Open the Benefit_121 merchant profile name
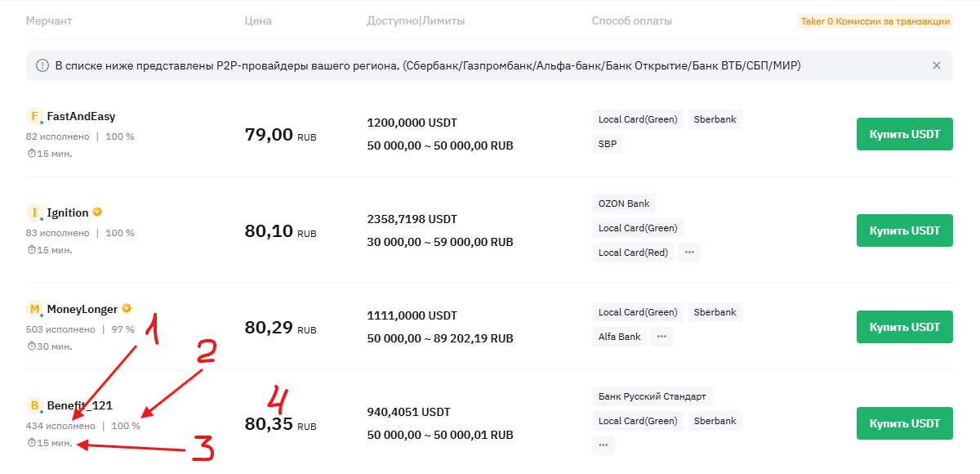The width and height of the screenshot is (980, 474). 79,405
